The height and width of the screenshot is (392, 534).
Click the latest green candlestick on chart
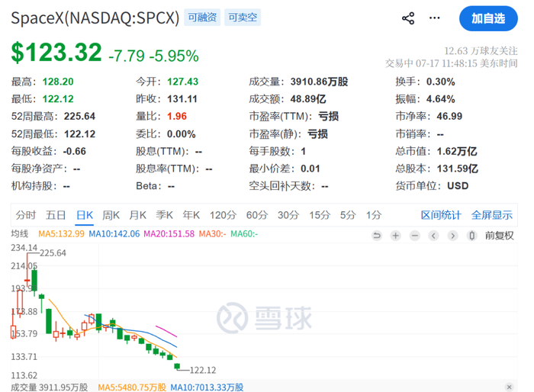click(177, 366)
